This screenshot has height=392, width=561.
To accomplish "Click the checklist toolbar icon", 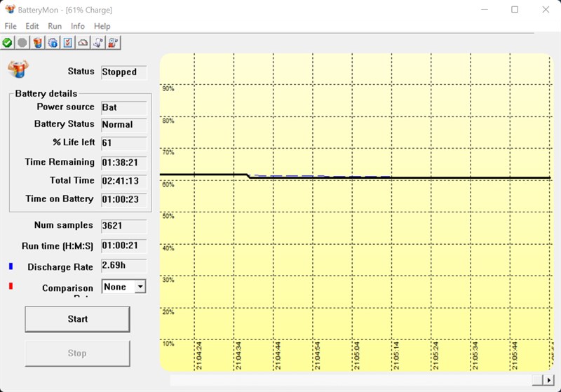I will click(68, 43).
